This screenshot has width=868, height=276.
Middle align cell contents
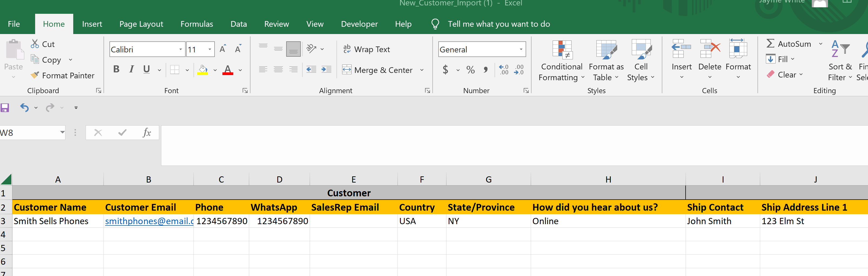tap(278, 49)
